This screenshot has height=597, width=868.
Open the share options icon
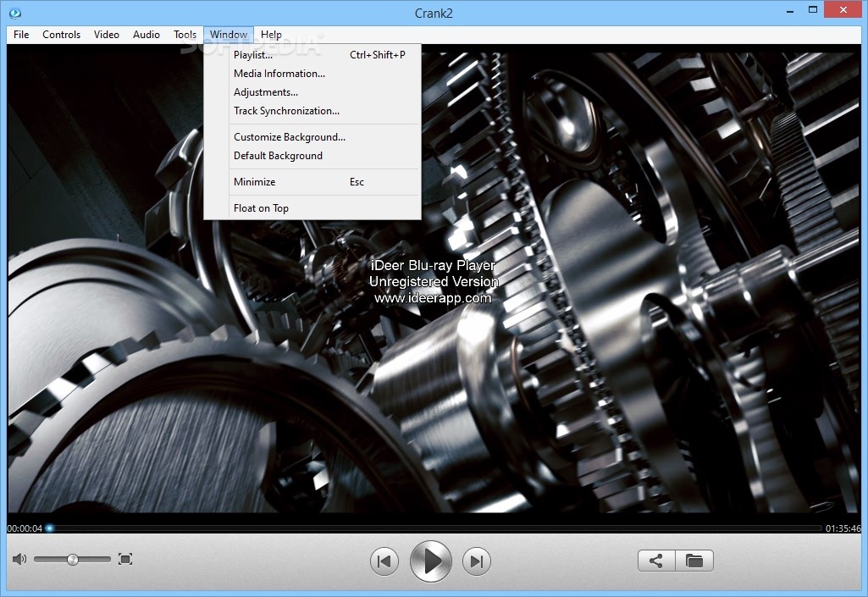point(656,561)
